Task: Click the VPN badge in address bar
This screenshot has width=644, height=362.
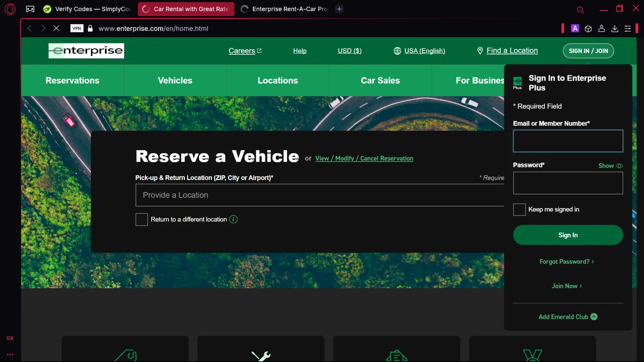Action: pos(77,28)
